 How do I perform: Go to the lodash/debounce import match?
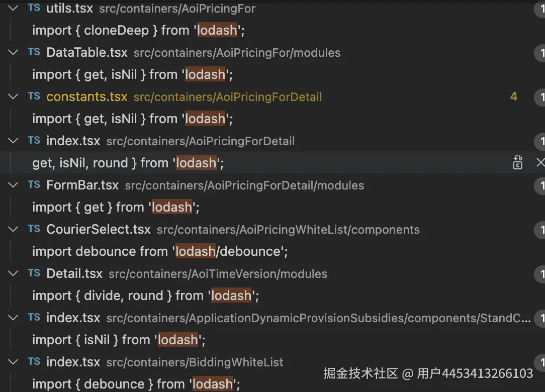[x=160, y=251]
